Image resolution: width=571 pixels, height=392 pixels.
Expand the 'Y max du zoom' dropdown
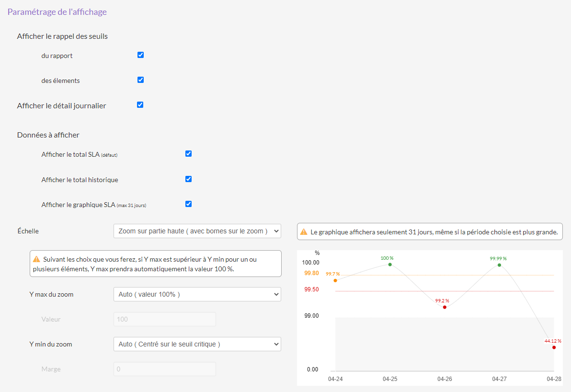point(197,294)
